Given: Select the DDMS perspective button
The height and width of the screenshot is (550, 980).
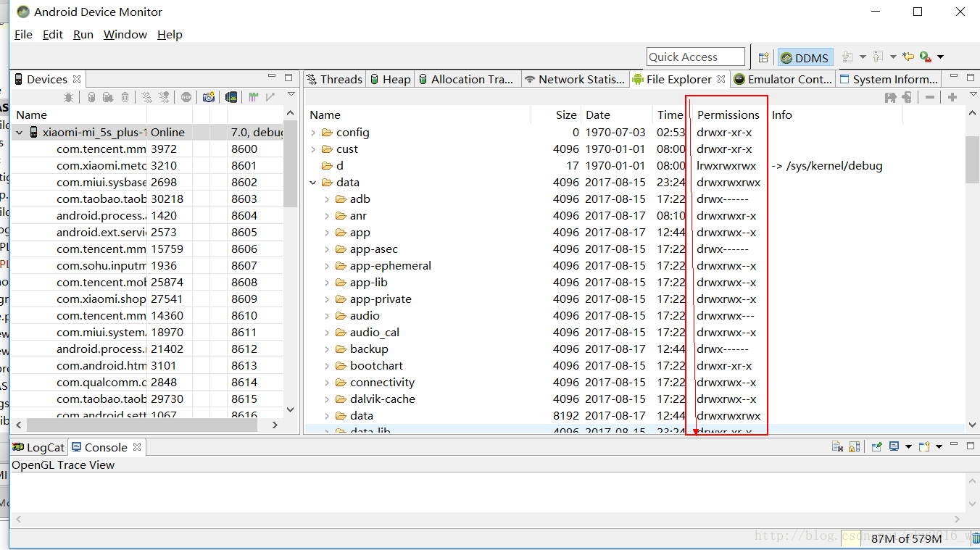Looking at the screenshot, I should tap(805, 58).
